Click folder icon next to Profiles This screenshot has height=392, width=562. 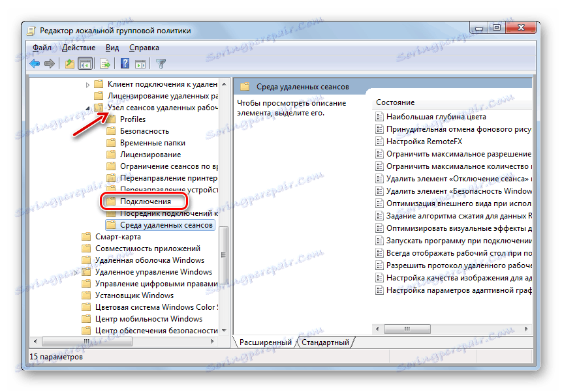point(111,119)
